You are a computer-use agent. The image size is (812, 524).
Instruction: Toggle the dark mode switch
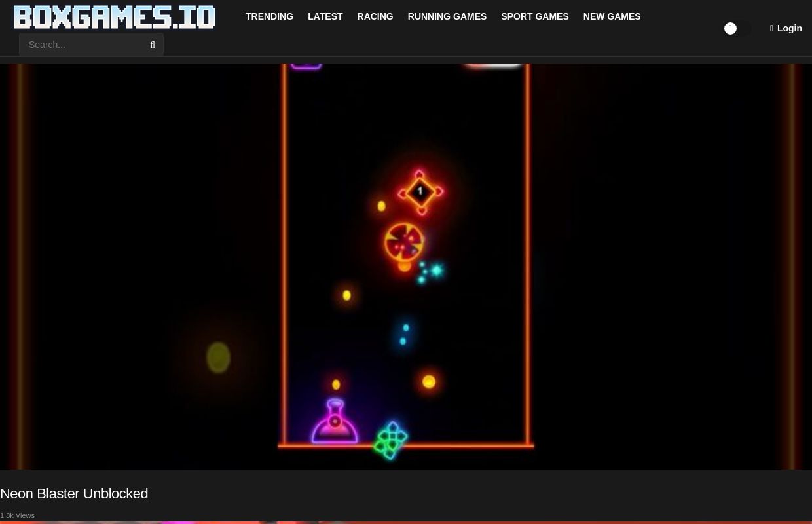738,28
